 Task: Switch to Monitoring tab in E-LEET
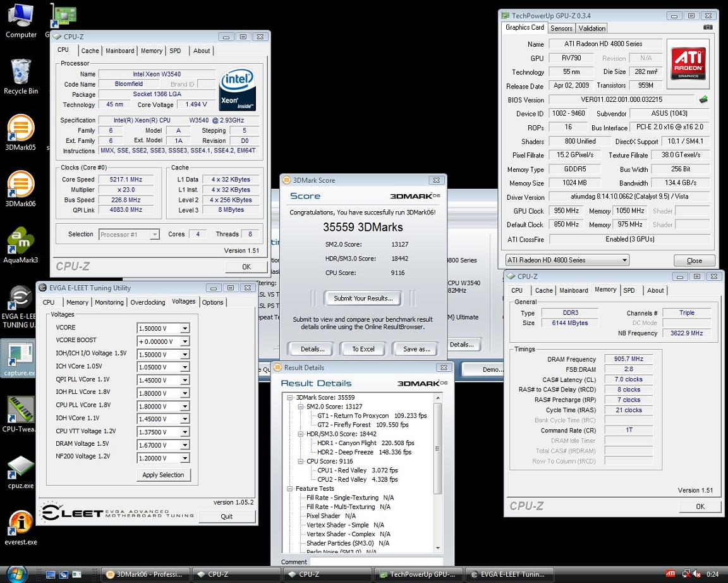pos(109,302)
